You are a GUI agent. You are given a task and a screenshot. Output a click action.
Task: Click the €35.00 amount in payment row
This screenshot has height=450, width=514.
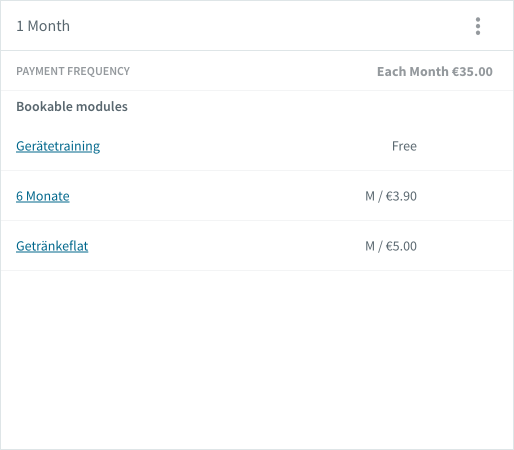[472, 71]
